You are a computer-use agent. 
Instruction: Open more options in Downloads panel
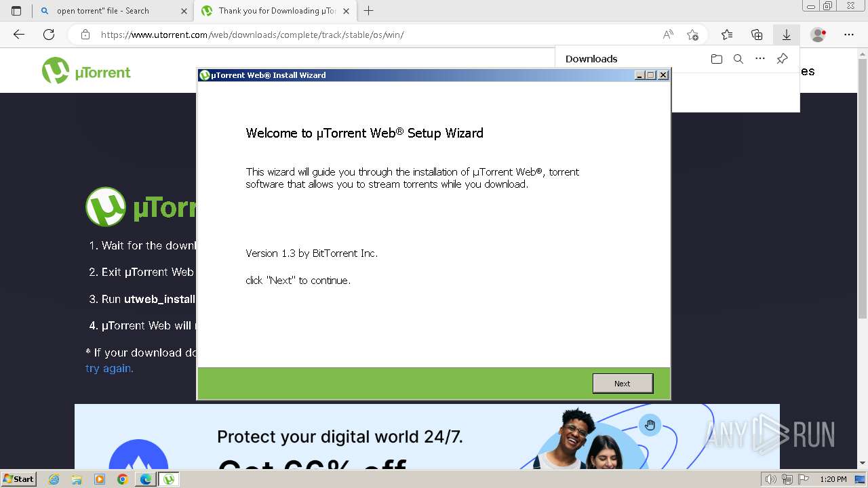(760, 59)
